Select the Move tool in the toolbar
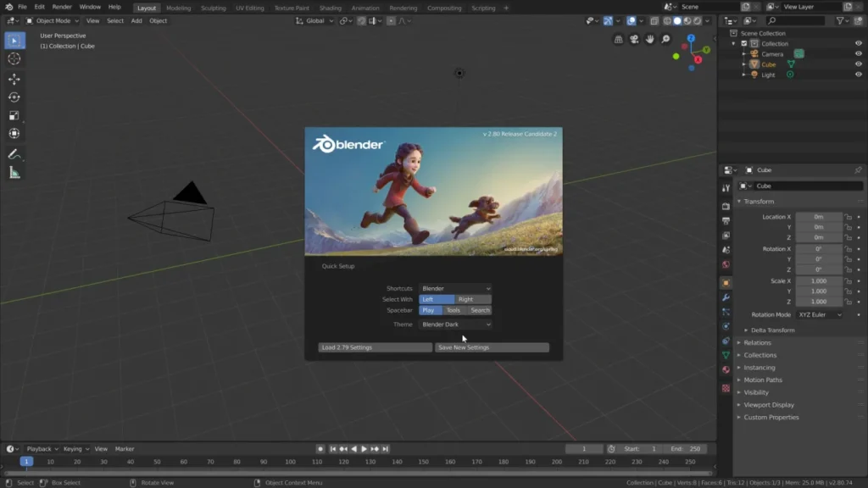The image size is (868, 488). point(14,79)
